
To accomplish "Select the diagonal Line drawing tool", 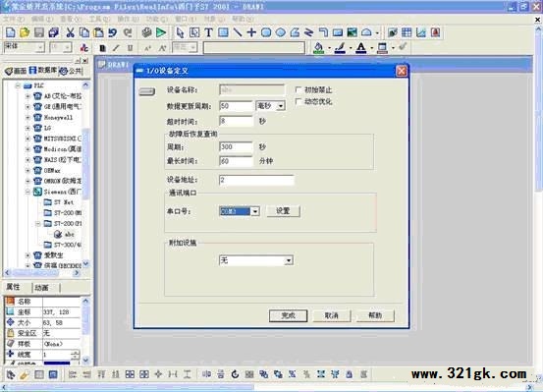I will [238, 32].
